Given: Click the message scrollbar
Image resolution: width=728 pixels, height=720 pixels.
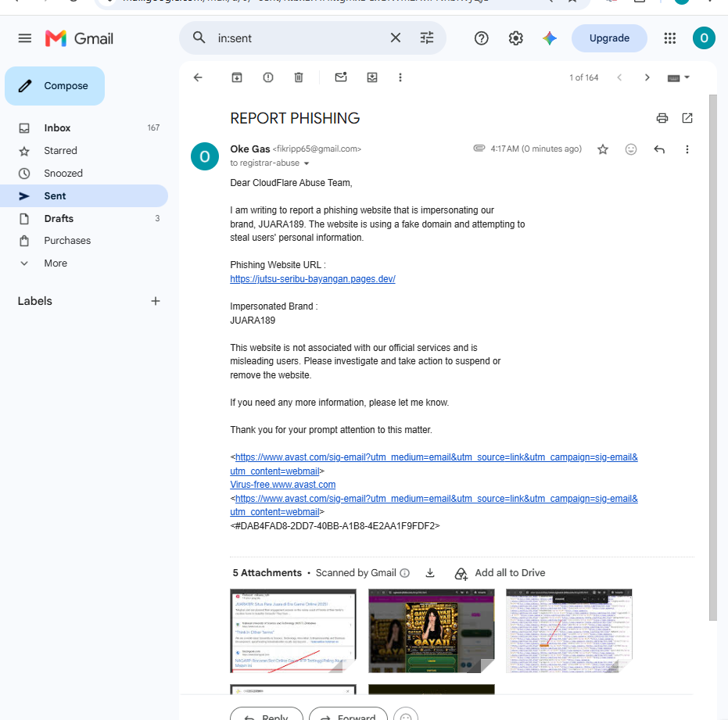Looking at the screenshot, I should (x=712, y=357).
